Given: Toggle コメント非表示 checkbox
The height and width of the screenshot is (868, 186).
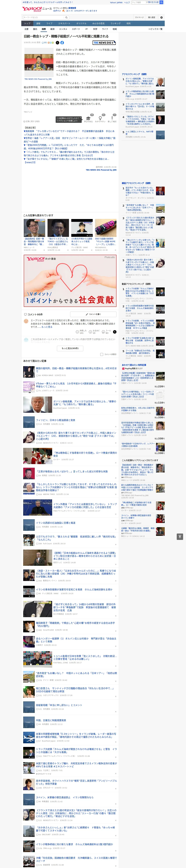Looking at the screenshot, I should click(x=102, y=354).
